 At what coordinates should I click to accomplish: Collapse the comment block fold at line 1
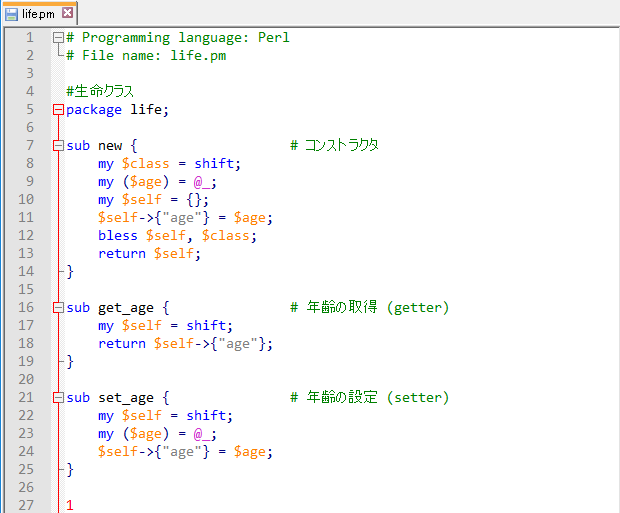[59, 38]
